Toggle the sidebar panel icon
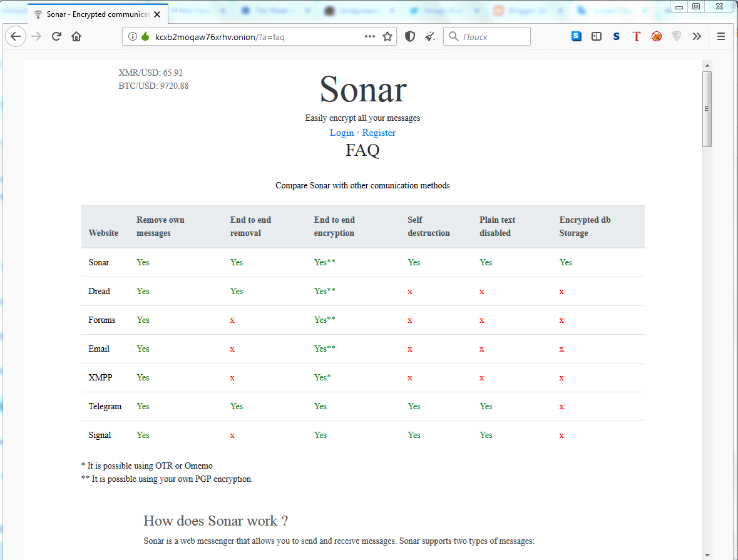This screenshot has width=738, height=560. point(597,36)
